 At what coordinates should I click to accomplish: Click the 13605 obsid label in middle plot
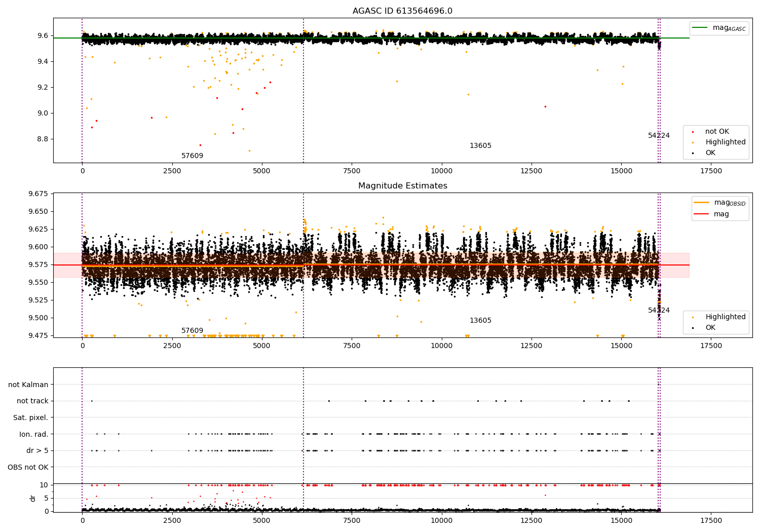(x=480, y=321)
